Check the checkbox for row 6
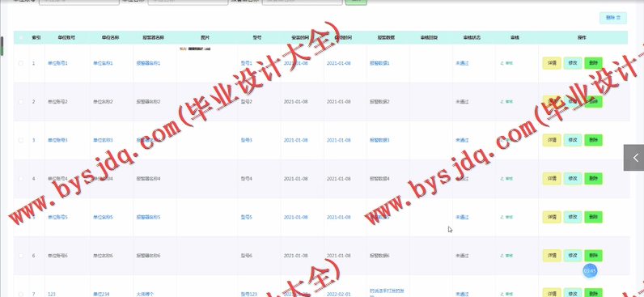This screenshot has height=297, width=644. (21, 256)
